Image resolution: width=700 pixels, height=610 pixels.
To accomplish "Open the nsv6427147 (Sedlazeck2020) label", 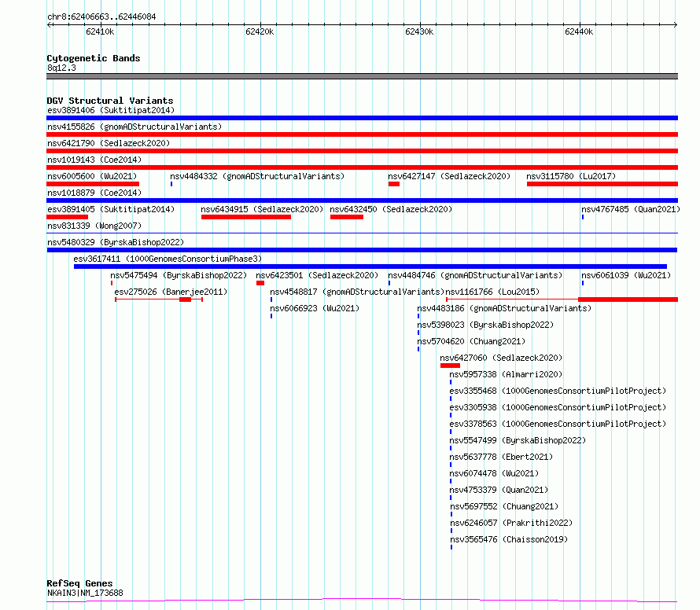I will click(449, 176).
